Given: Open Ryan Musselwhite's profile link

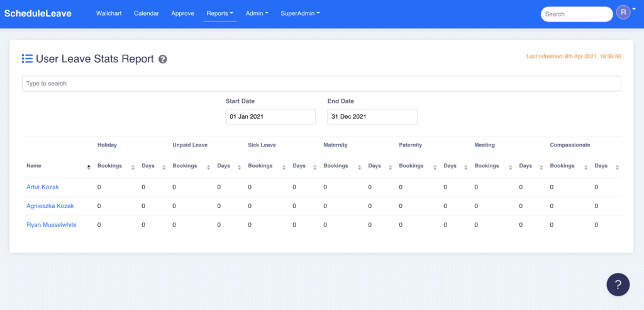Looking at the screenshot, I should tap(52, 224).
